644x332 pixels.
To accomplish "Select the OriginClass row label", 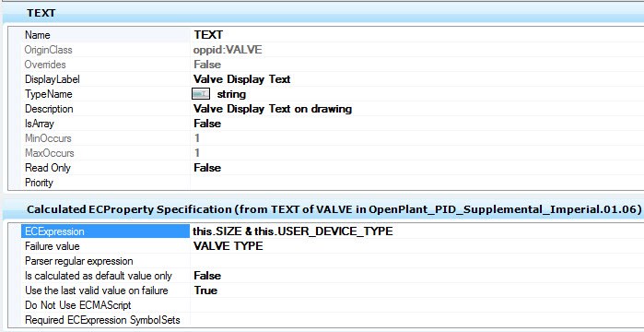I will click(x=49, y=50).
